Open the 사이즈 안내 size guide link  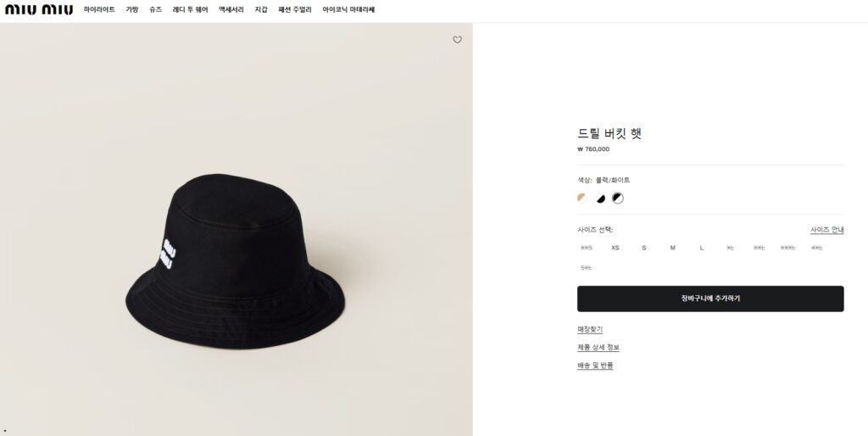click(826, 230)
